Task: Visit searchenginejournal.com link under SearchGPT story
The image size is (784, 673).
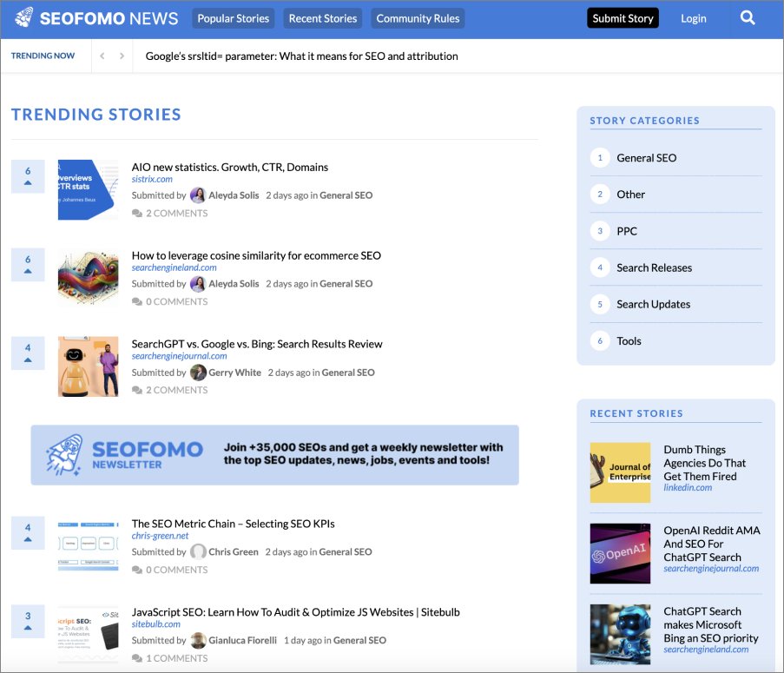Action: pyautogui.click(x=179, y=356)
